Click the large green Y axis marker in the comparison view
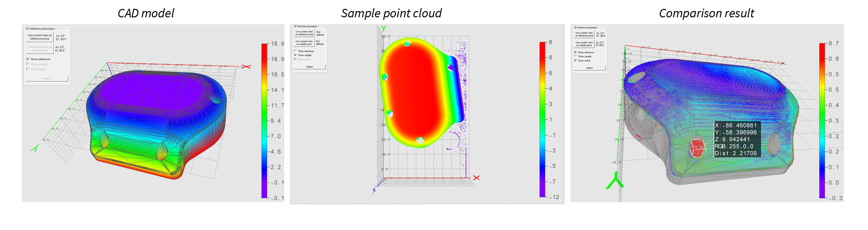The height and width of the screenshot is (230, 868). [615, 181]
